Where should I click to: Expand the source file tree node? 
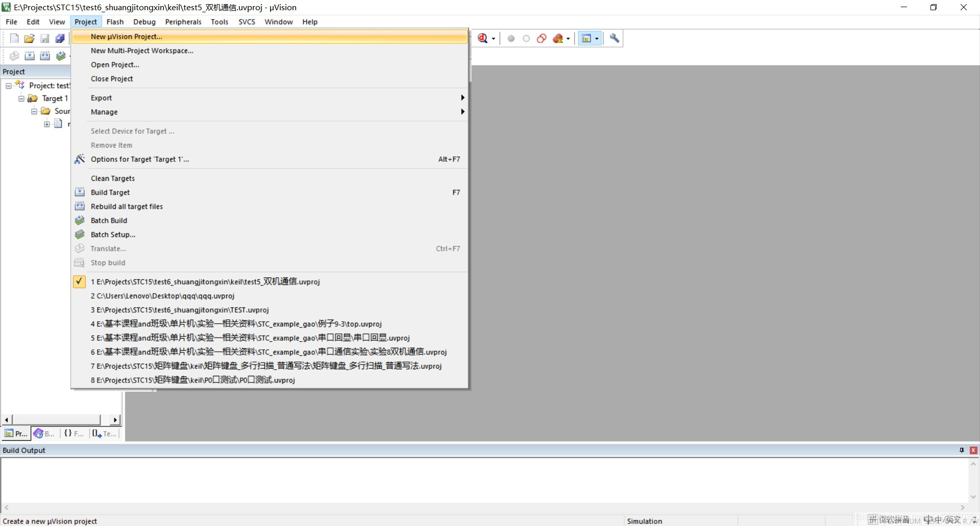47,124
